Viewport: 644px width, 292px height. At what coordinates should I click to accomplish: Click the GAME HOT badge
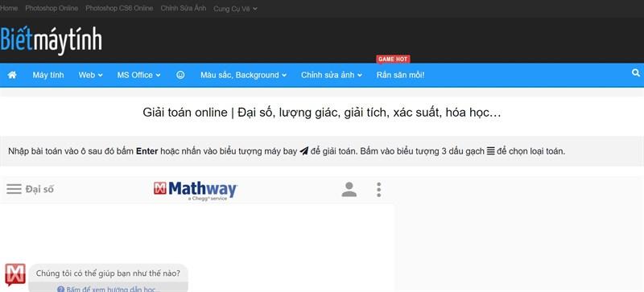point(393,60)
